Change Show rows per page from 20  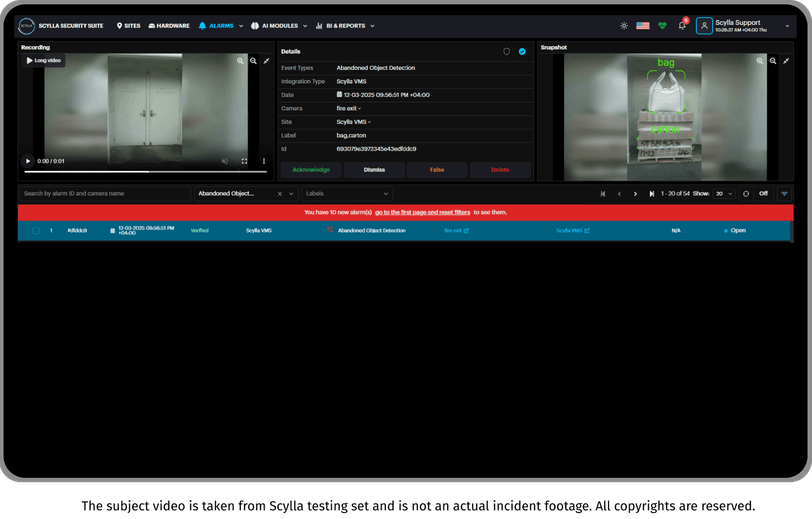coord(724,194)
